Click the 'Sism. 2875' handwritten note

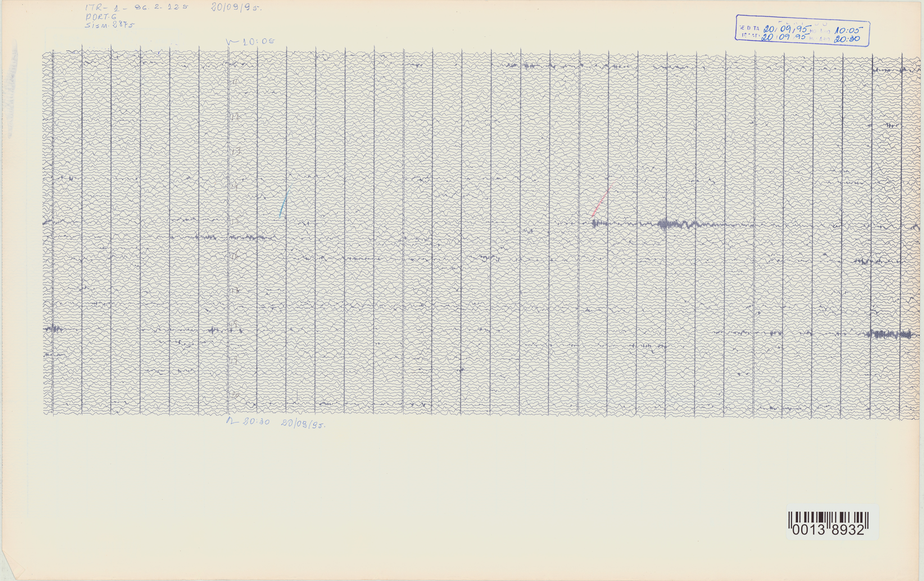pyautogui.click(x=110, y=25)
